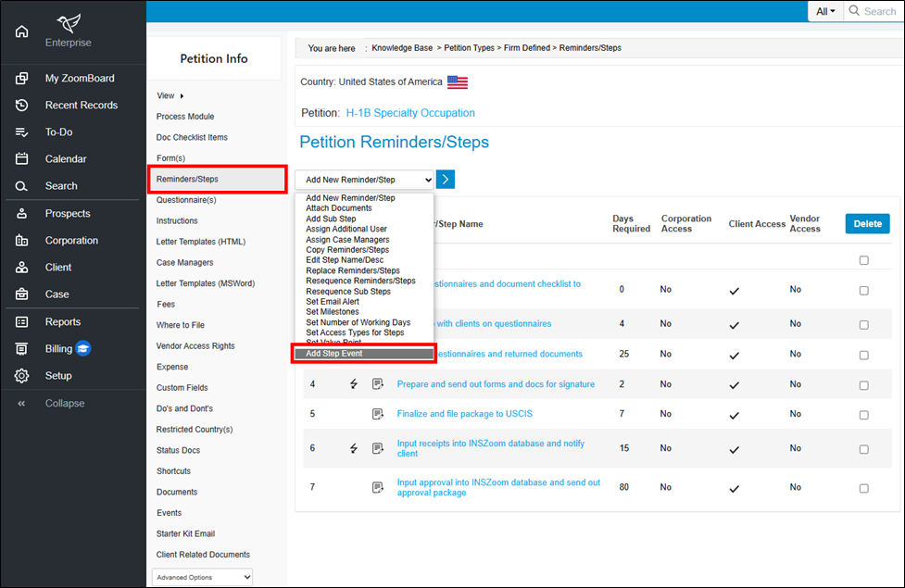Open the All search filter dropdown
This screenshot has height=588, width=905.
point(824,11)
